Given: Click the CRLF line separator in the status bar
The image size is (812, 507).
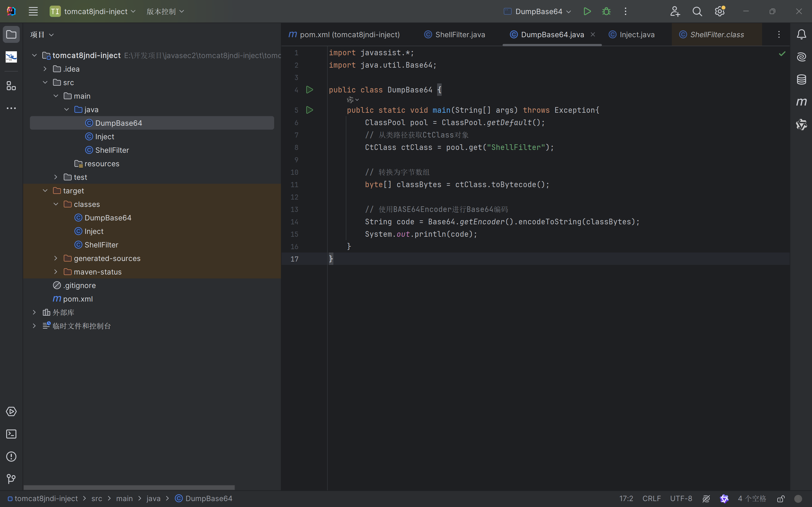Looking at the screenshot, I should 651,499.
